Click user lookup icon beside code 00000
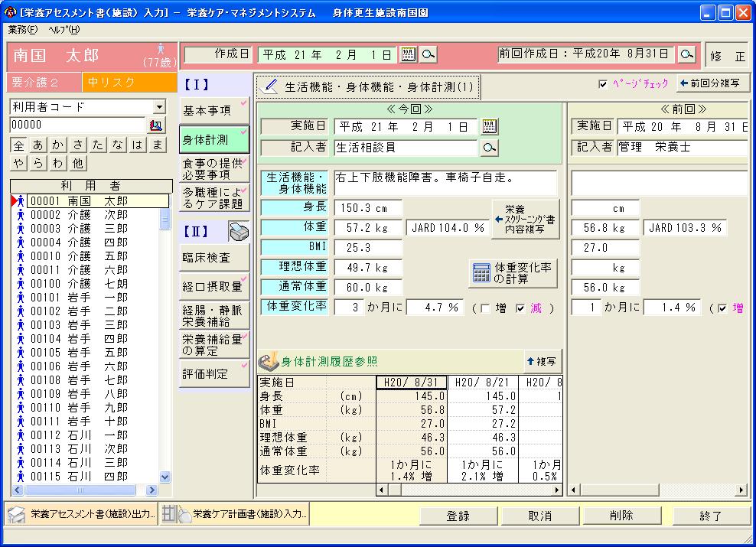 [156, 125]
